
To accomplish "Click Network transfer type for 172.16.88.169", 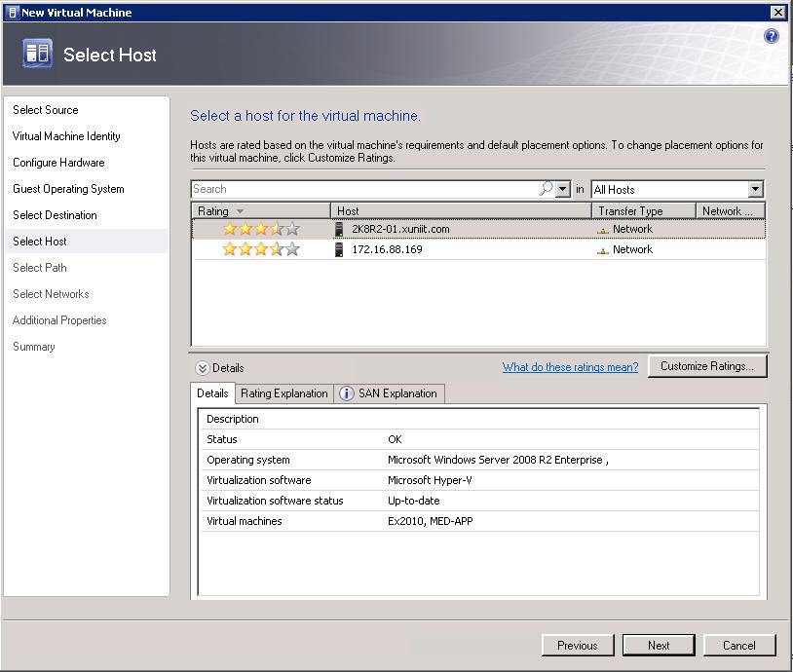I will [632, 249].
